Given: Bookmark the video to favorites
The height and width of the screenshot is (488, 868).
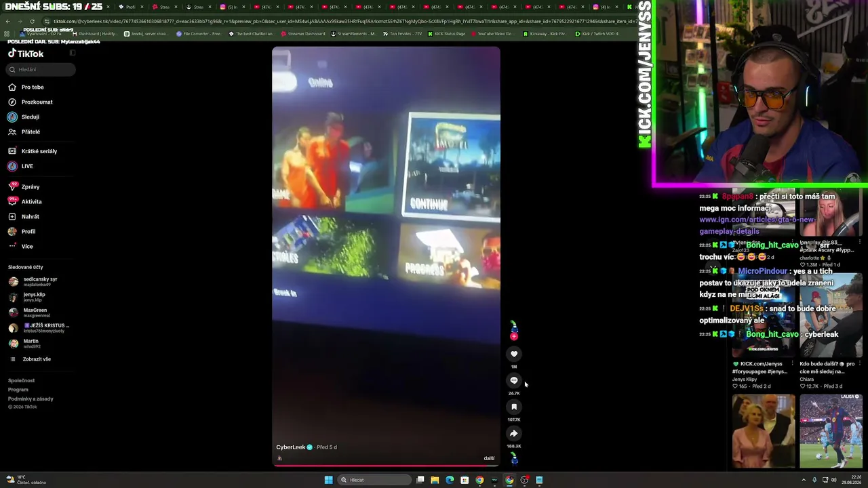Looking at the screenshot, I should click(514, 407).
